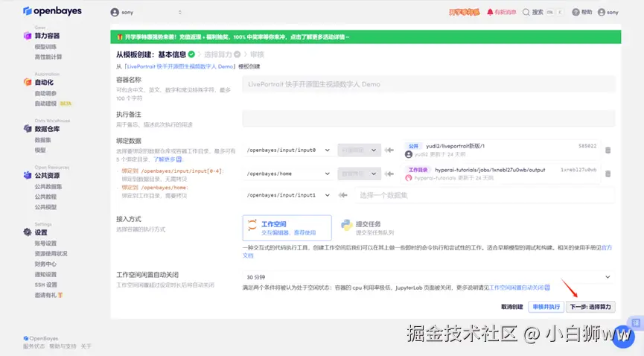Open 公共数据集 in sidebar
Screen dimensions: 644x356
click(x=48, y=186)
